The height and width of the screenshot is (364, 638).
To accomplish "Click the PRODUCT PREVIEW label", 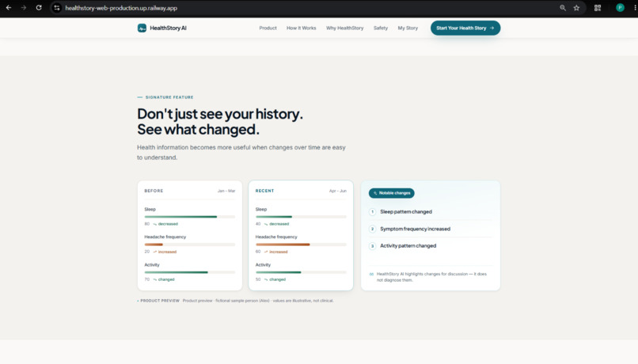I will 160,301.
